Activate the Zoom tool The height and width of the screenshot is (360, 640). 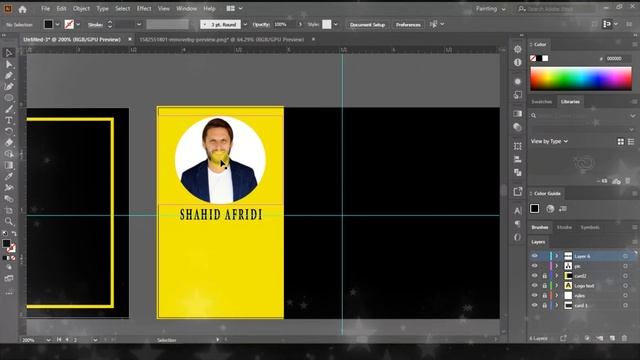9,222
